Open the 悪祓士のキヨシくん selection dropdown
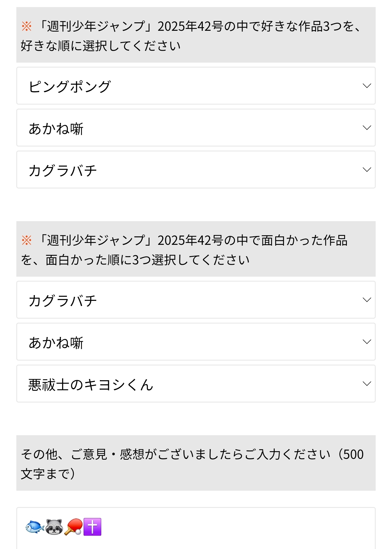Viewport: 392px width, 549px height. (191, 384)
